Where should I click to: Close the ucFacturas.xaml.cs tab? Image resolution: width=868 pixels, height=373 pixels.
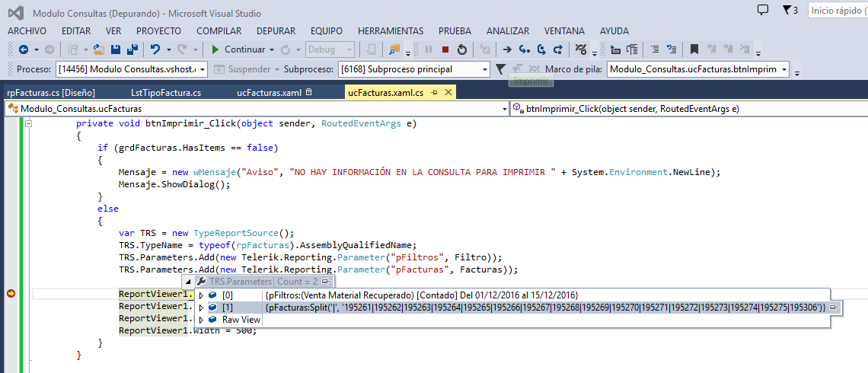point(448,93)
